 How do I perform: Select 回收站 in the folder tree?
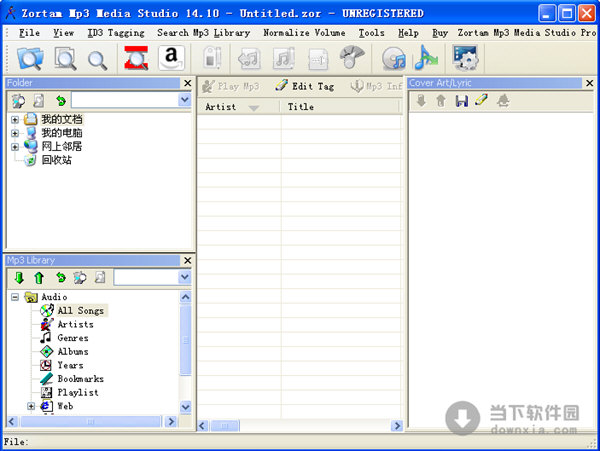tap(57, 160)
